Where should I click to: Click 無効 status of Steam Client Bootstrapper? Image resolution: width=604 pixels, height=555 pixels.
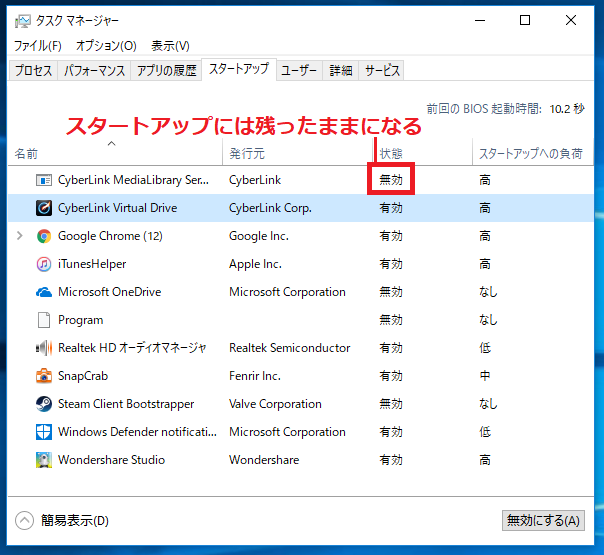(x=391, y=404)
